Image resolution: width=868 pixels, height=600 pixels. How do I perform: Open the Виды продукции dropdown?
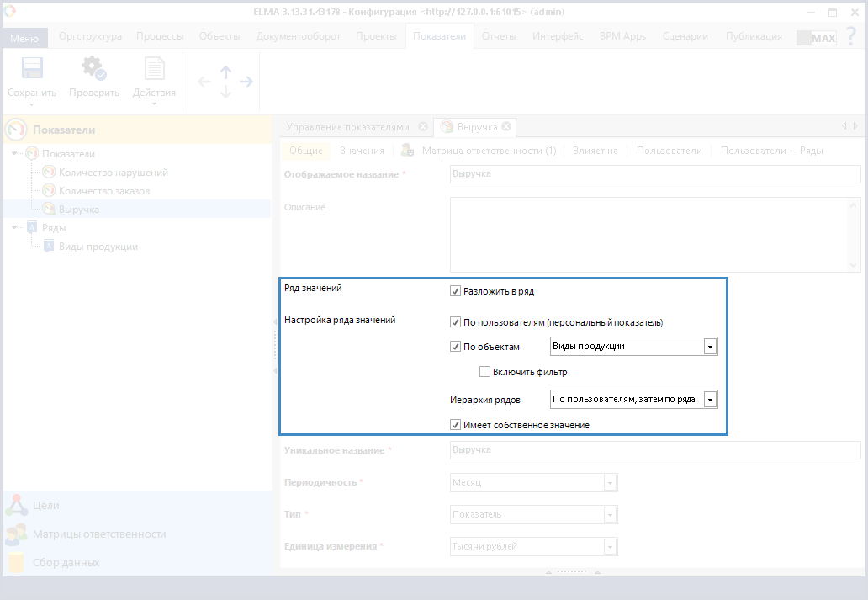710,347
